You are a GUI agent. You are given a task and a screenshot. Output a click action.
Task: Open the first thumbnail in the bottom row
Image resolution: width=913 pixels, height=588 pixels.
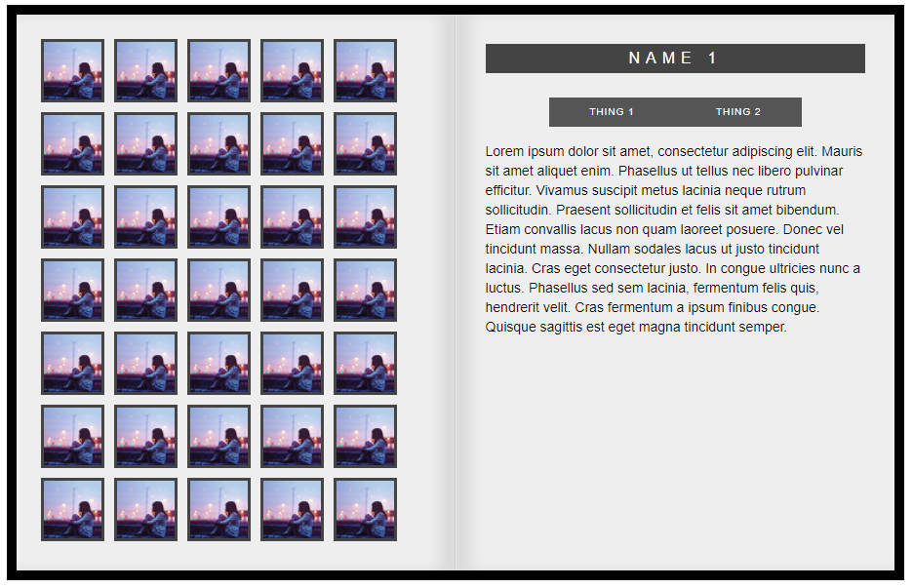[73, 509]
